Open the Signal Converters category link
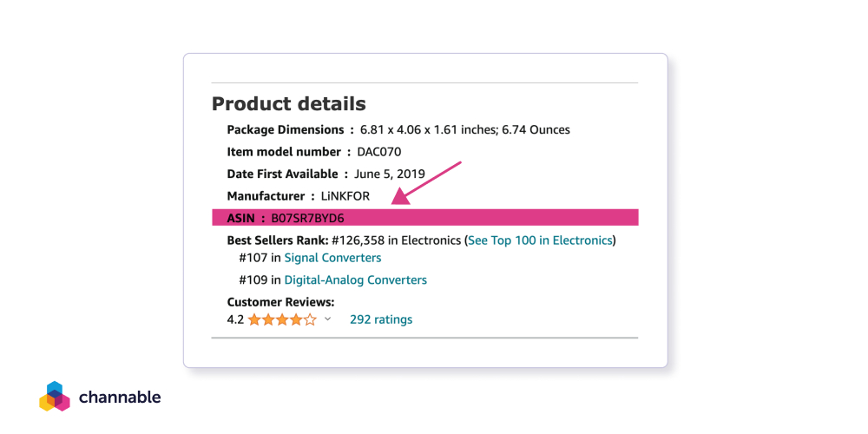This screenshot has width=868, height=434. tap(332, 258)
